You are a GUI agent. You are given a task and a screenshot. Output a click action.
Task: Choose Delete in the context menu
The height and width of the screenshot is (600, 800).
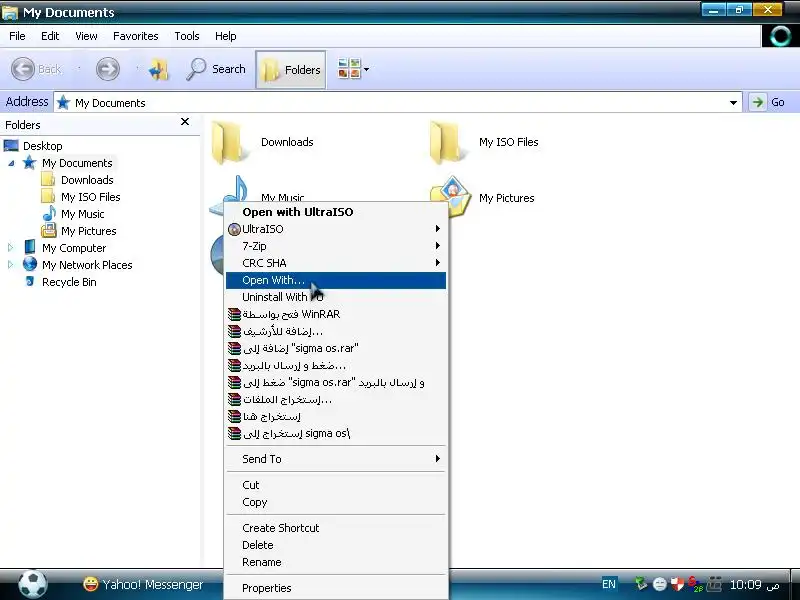click(x=336, y=545)
